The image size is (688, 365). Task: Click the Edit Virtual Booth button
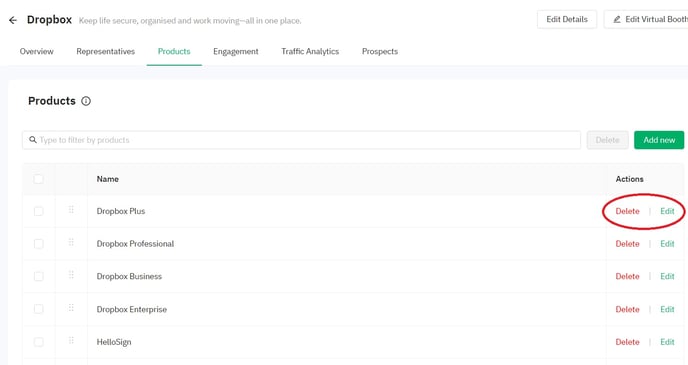pyautogui.click(x=646, y=19)
